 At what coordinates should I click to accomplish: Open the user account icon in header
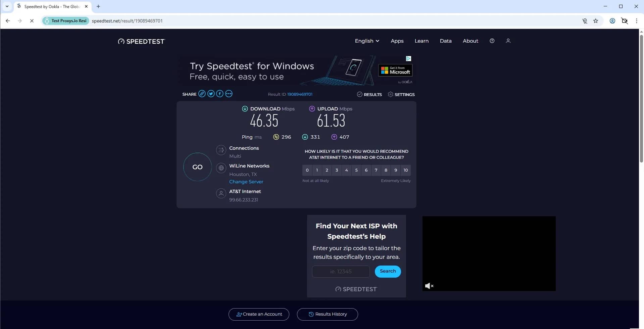click(508, 41)
